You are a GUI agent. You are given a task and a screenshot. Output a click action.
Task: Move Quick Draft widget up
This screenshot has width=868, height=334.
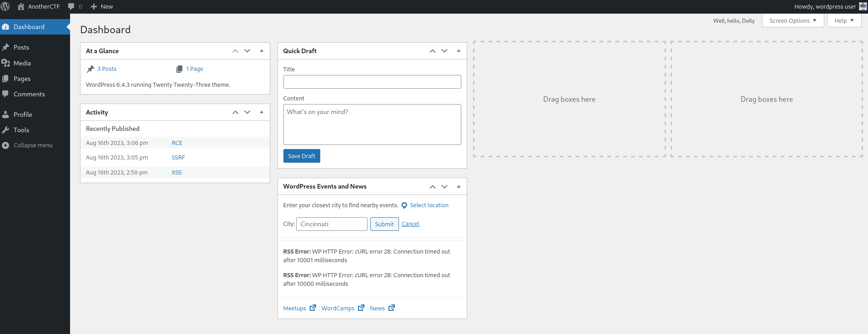pyautogui.click(x=433, y=51)
